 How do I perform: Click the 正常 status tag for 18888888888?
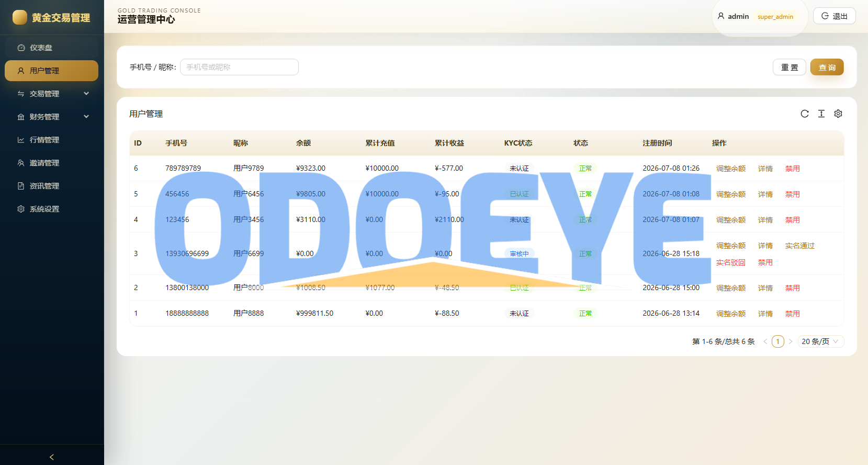pos(585,313)
